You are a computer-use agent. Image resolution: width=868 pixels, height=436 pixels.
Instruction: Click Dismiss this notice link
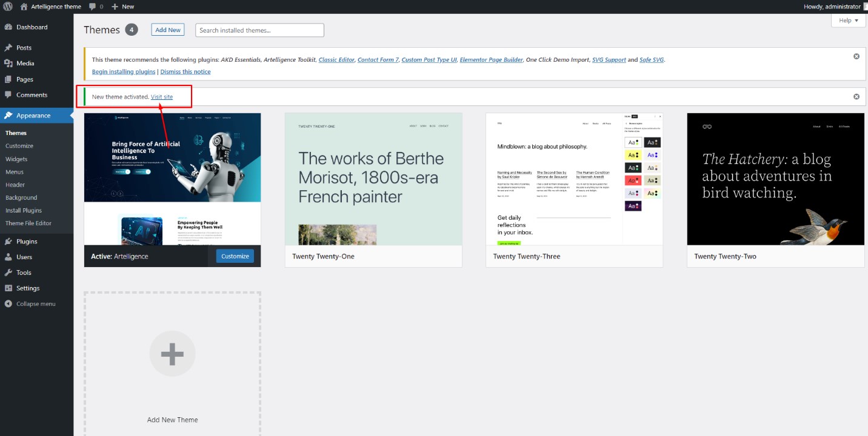185,71
